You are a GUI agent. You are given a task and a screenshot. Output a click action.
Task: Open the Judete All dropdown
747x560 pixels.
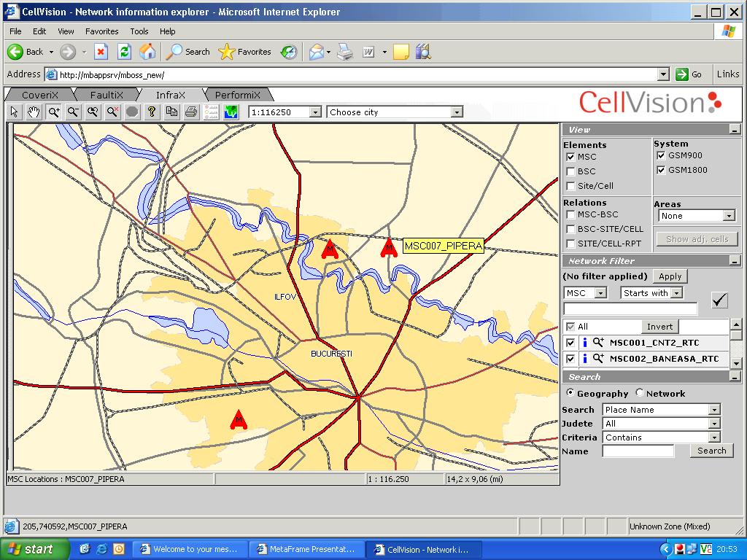click(713, 424)
